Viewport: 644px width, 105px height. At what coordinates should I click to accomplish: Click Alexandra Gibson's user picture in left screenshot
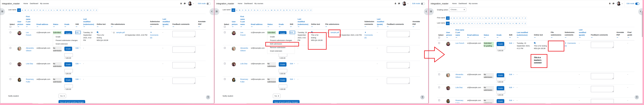click(19, 49)
